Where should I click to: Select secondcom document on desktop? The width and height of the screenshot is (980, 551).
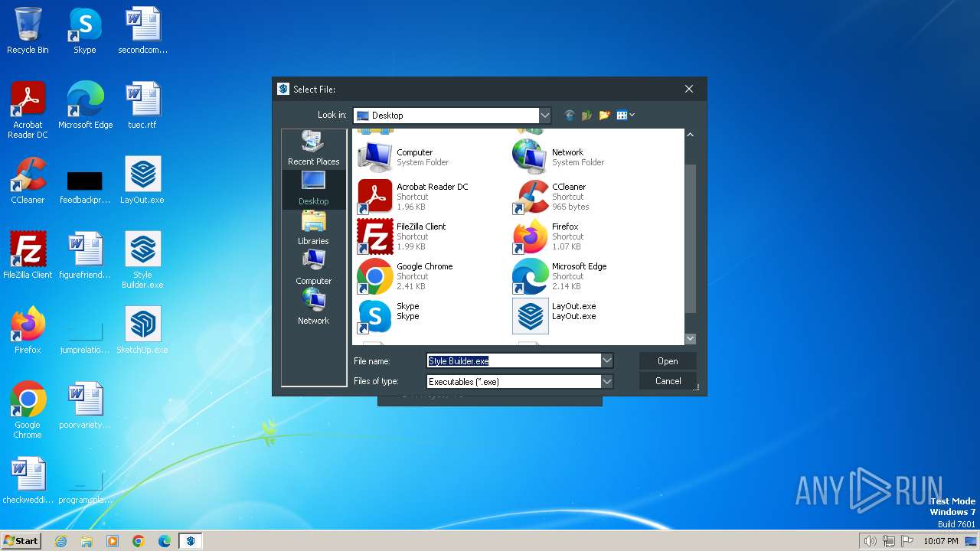(x=143, y=31)
